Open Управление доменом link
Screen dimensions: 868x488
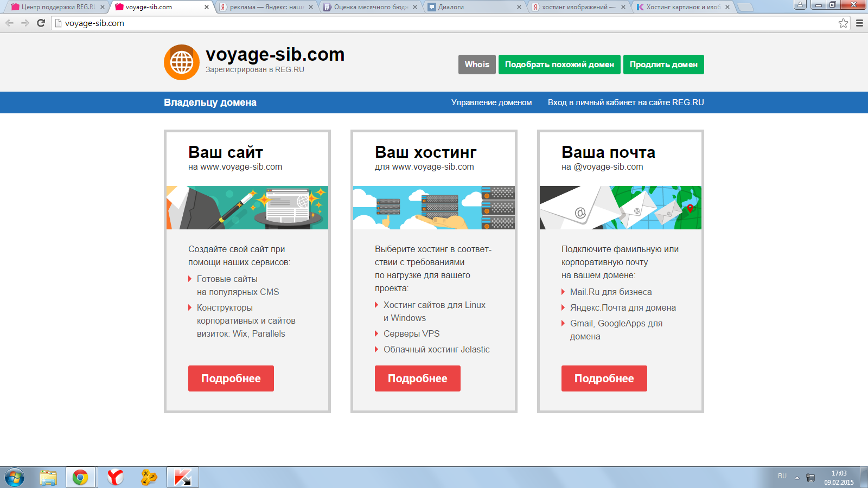coord(492,102)
